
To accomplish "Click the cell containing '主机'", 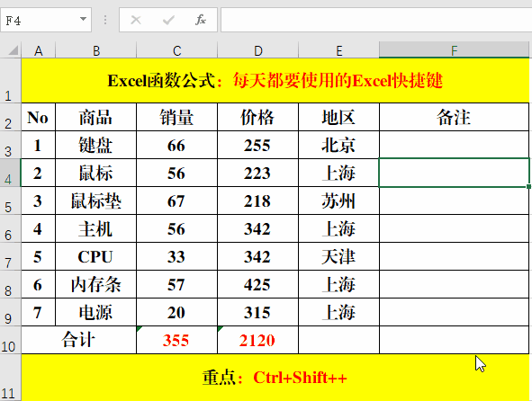I will 96,228.
